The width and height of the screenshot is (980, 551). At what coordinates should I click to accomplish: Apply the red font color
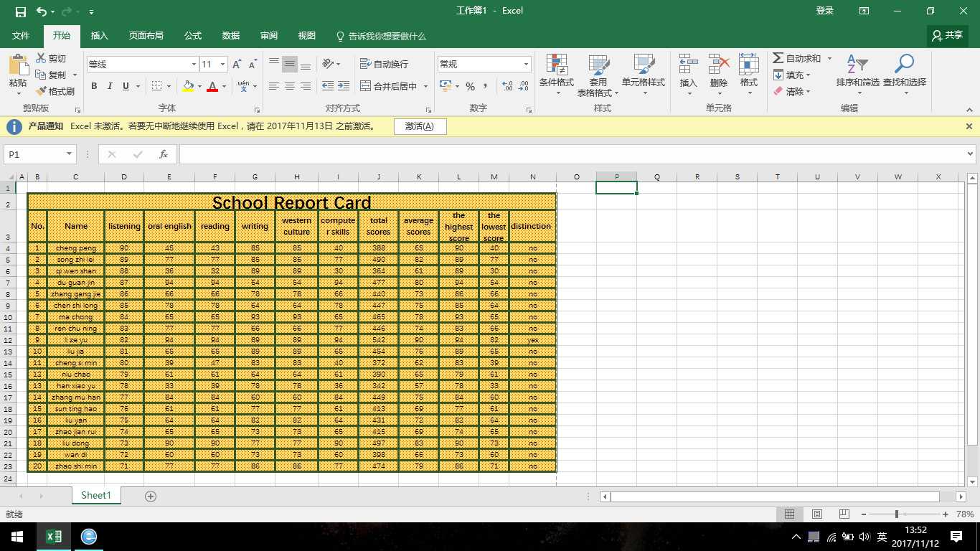[212, 86]
